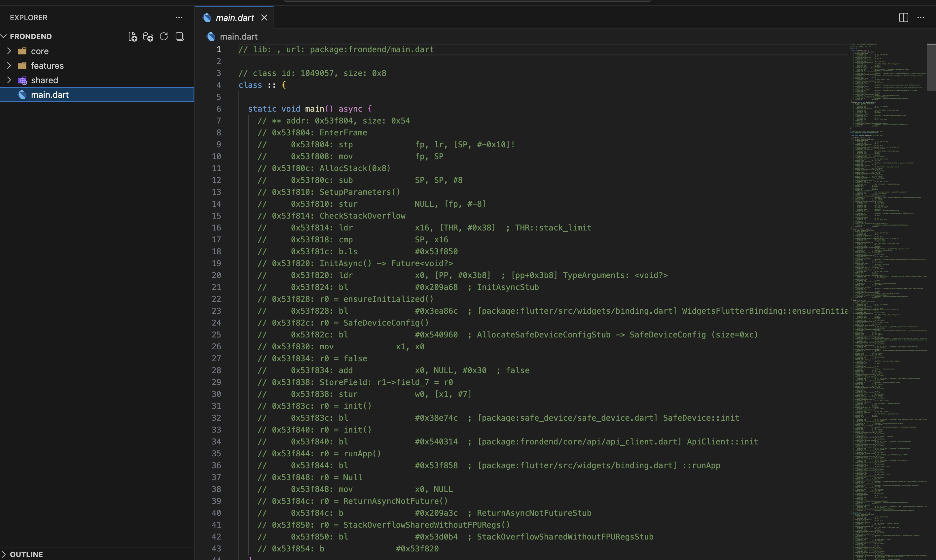The width and height of the screenshot is (936, 560).
Task: Click the Dart icon on main.dart tab
Action: tap(207, 18)
